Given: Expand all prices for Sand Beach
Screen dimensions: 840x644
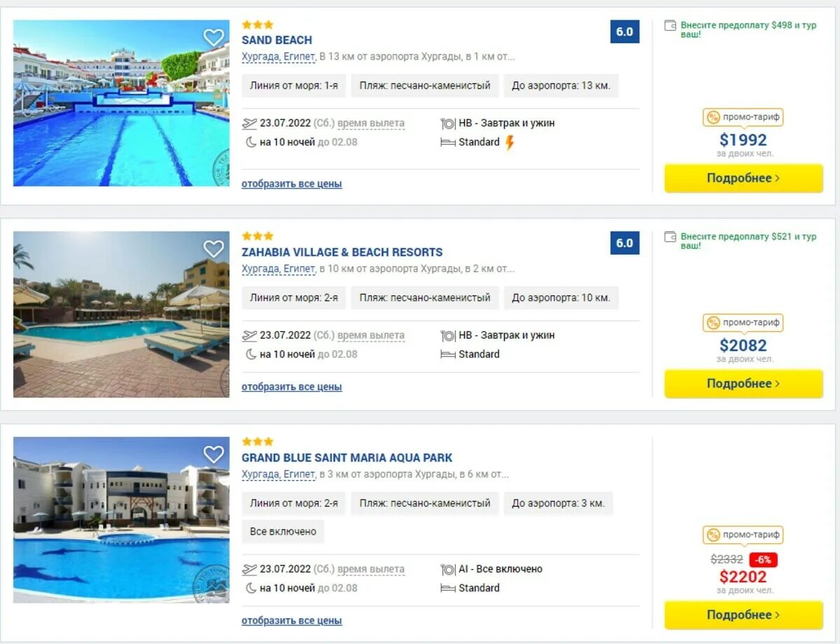Looking at the screenshot, I should click(292, 184).
